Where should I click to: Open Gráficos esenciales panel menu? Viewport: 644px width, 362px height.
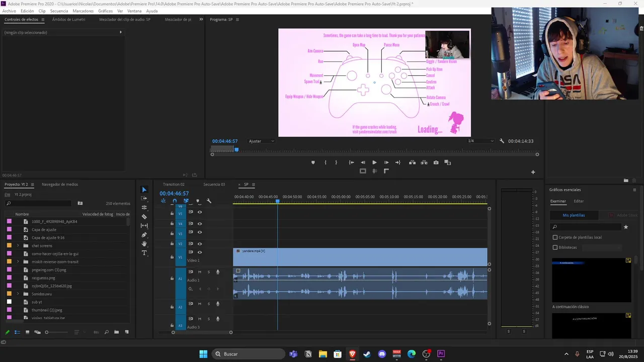click(x=634, y=190)
